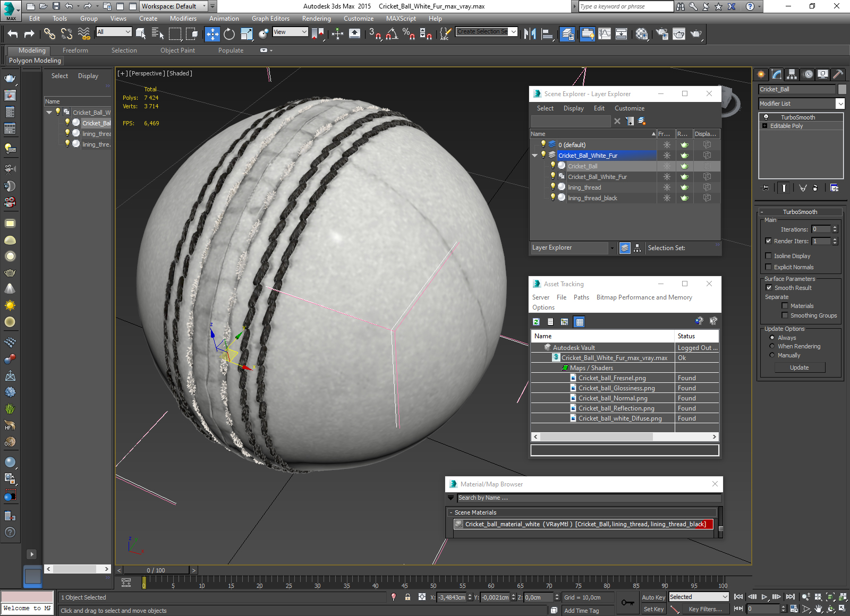Enable the Isoline Display checkbox

[768, 256]
